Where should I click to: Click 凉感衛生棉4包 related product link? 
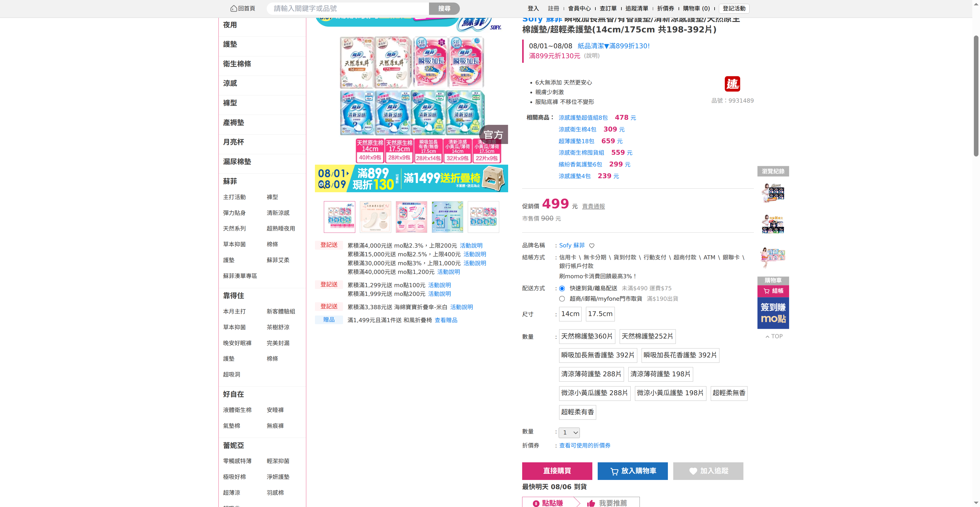click(577, 130)
